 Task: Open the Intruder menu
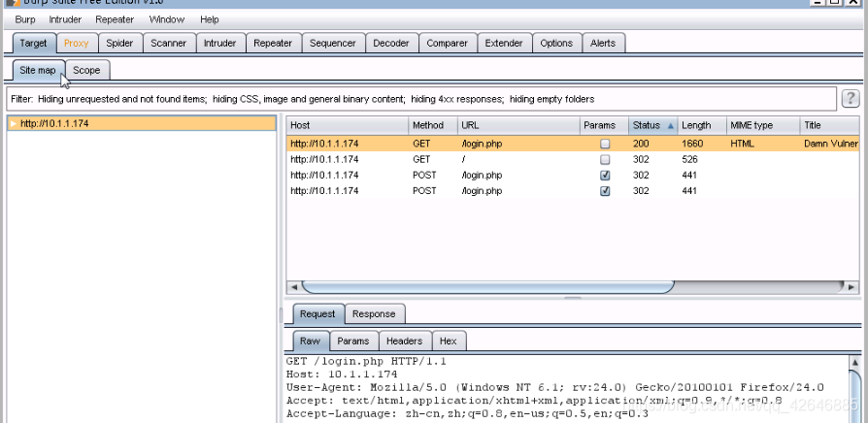pyautogui.click(x=65, y=19)
